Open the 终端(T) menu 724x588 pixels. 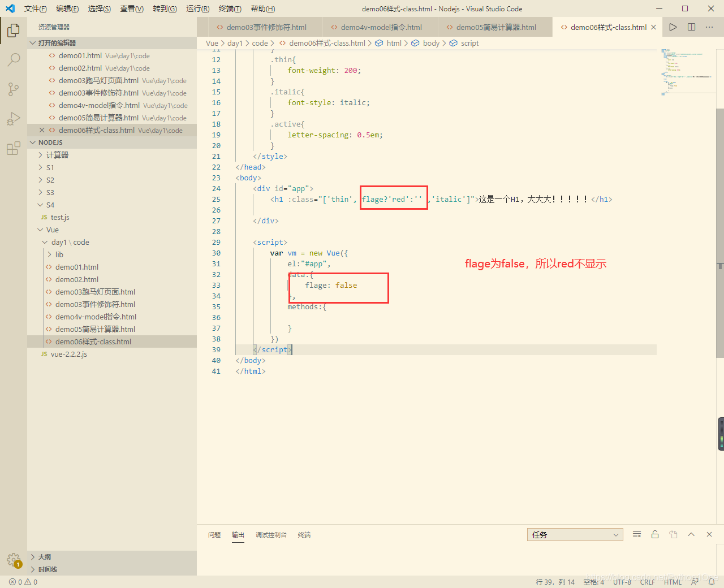[x=230, y=8]
